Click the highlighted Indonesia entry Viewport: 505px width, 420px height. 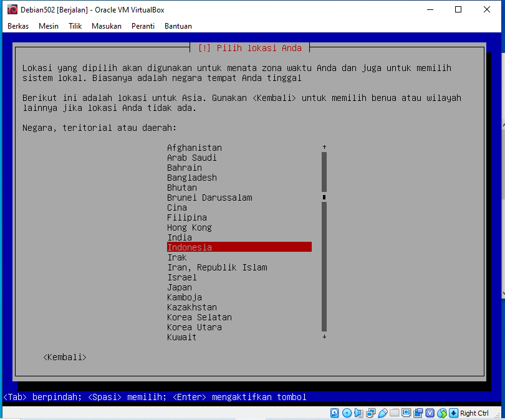[x=239, y=247]
